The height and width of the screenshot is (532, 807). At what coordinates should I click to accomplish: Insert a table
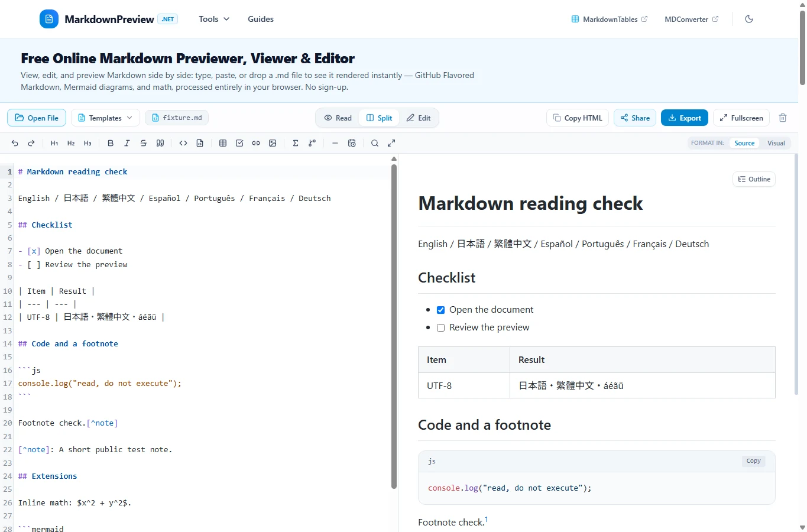[223, 143]
